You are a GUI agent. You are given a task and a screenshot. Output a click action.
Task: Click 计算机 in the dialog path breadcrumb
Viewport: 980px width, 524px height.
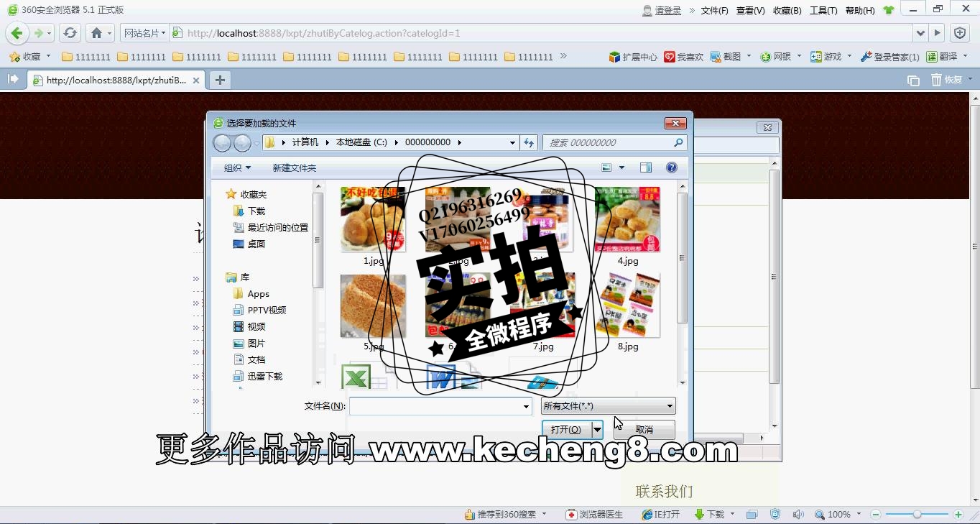(305, 142)
